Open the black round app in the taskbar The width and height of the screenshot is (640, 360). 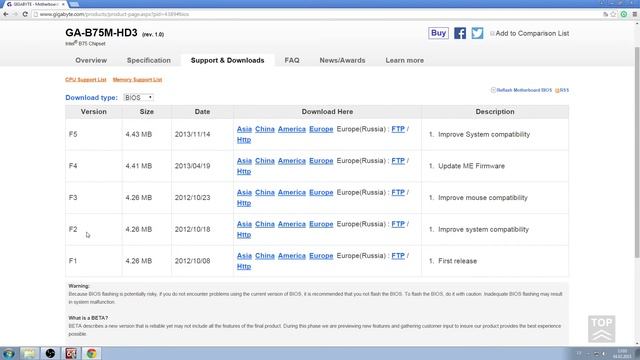coord(50,353)
